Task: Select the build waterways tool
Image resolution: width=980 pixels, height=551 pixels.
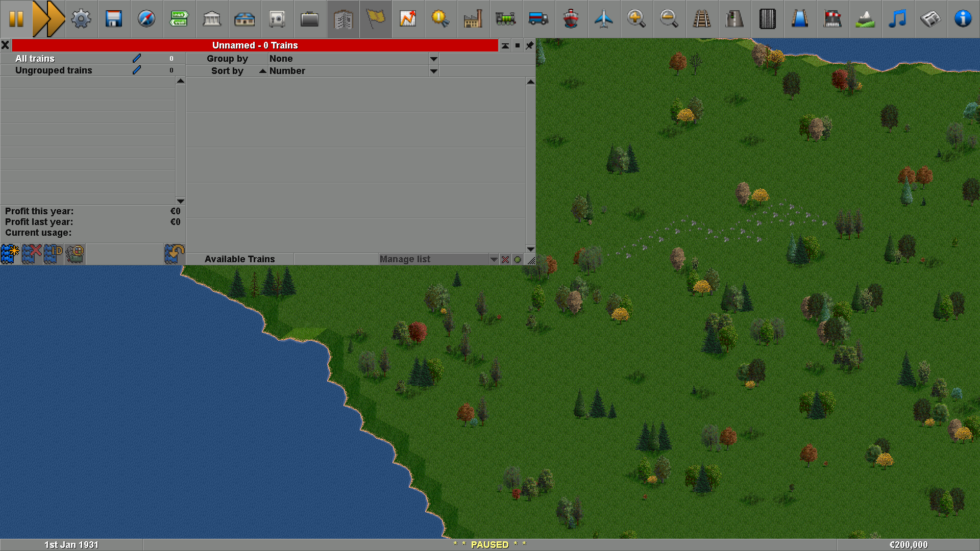Action: coord(800,19)
